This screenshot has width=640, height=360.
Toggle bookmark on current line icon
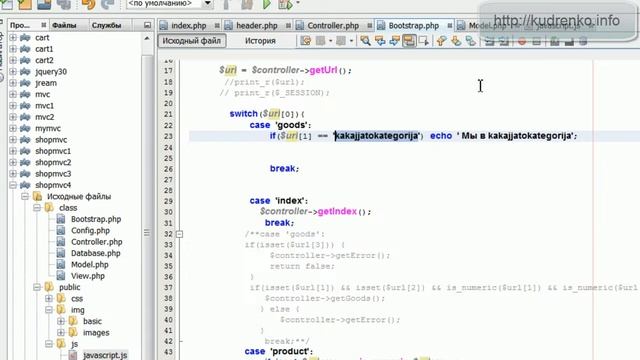click(x=471, y=41)
